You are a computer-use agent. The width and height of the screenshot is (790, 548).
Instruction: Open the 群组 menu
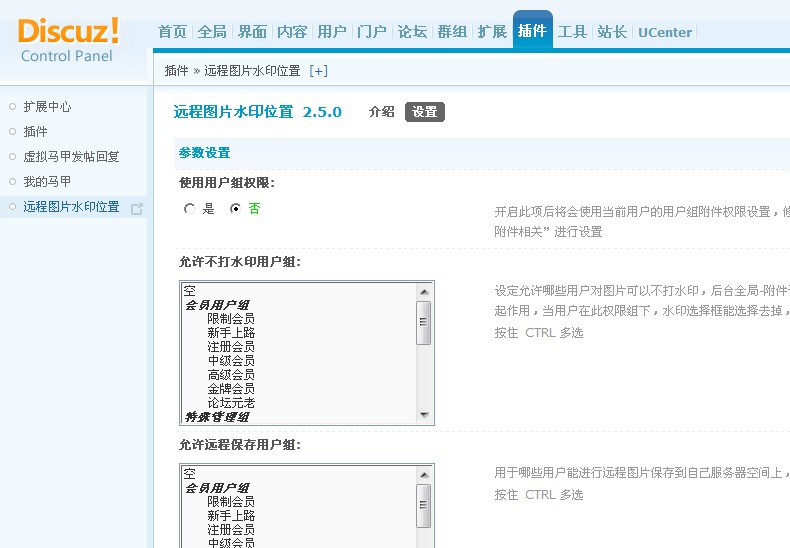click(452, 32)
